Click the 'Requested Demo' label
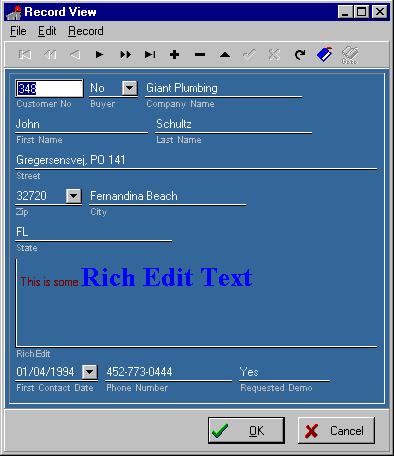 click(x=276, y=388)
